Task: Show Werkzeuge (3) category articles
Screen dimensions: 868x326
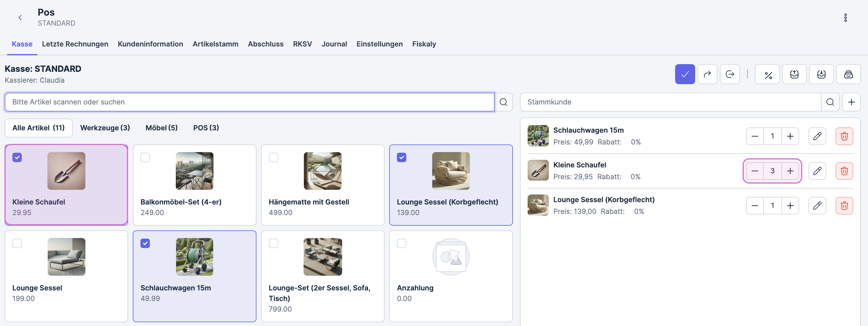Action: [x=105, y=128]
